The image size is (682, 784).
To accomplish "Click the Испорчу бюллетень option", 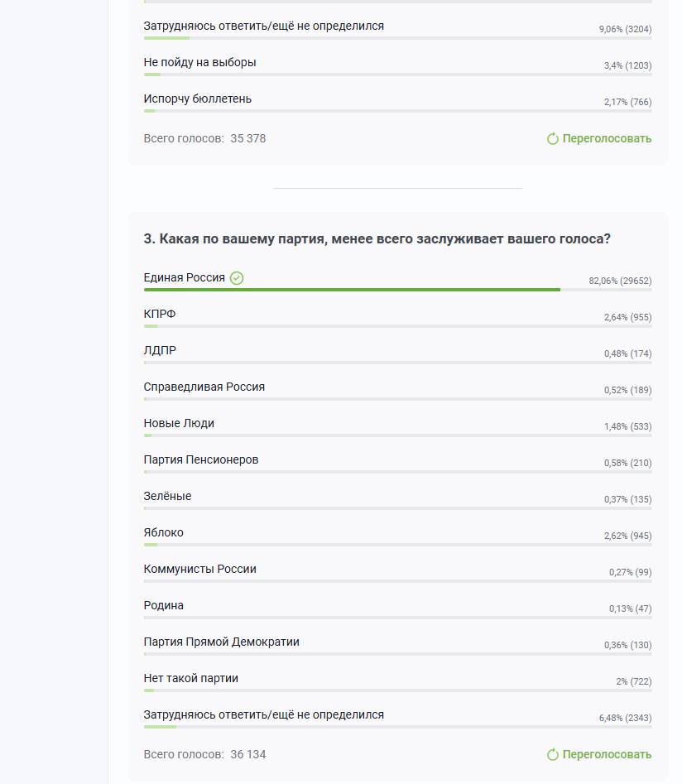I will (x=198, y=99).
